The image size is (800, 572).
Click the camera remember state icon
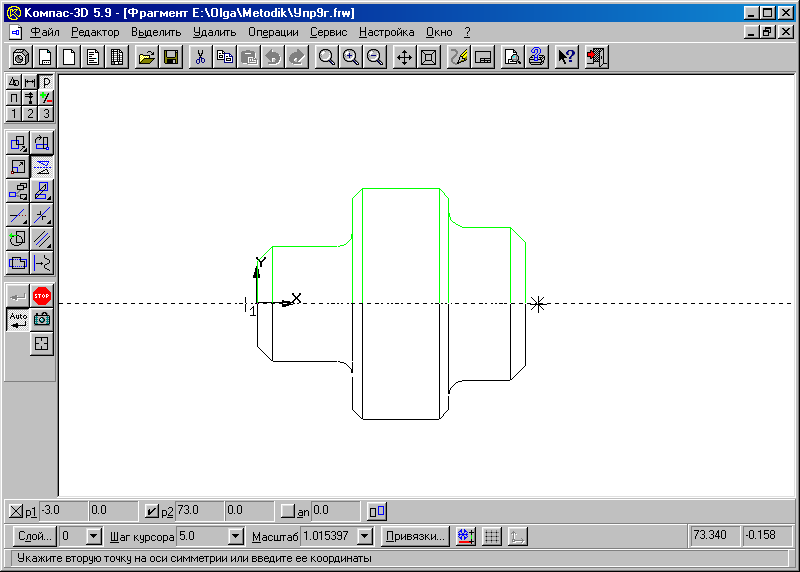pos(42,319)
